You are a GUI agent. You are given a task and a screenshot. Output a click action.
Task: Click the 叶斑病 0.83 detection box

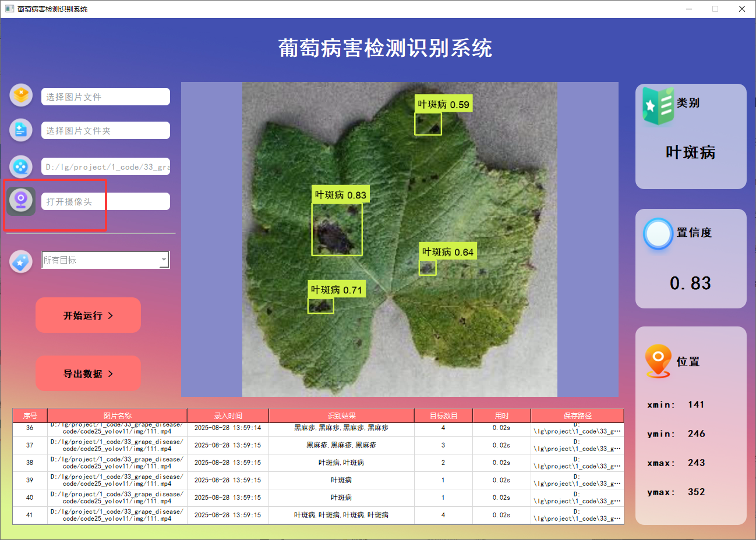tap(337, 229)
